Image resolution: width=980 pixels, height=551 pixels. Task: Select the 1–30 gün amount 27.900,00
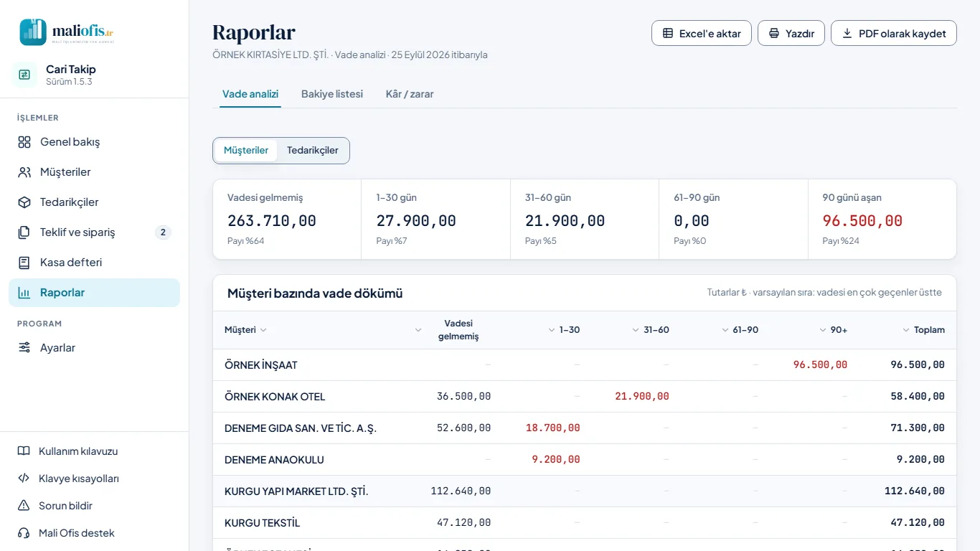pyautogui.click(x=416, y=221)
